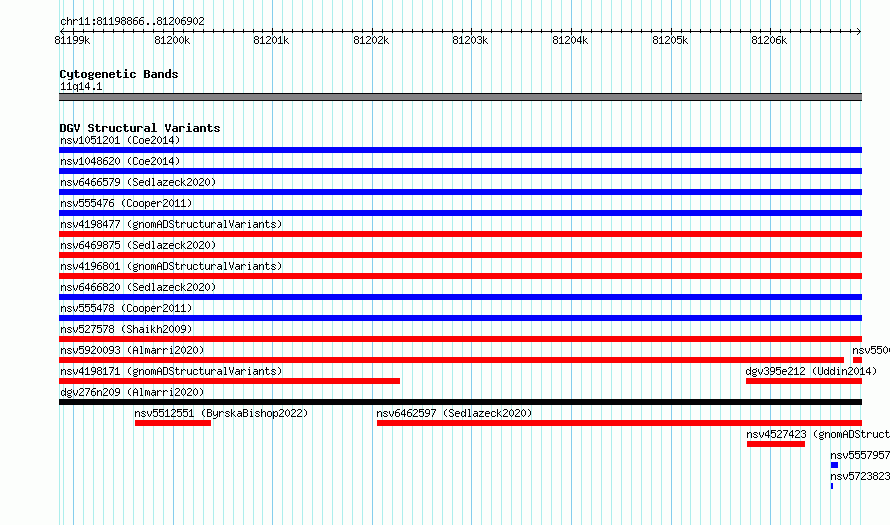This screenshot has height=525, width=890.
Task: Open variant nsv6466579 (Sedlazeck2020)
Action: pos(138,182)
